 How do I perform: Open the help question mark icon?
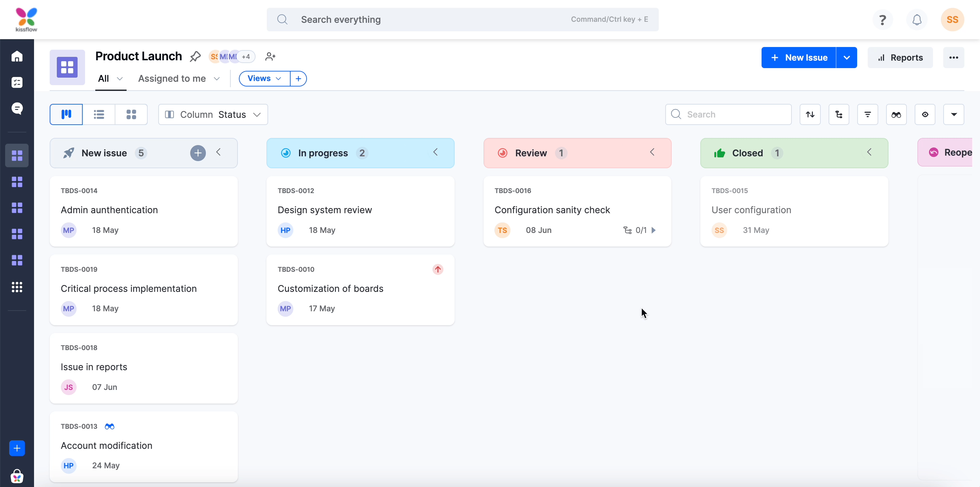tap(883, 19)
